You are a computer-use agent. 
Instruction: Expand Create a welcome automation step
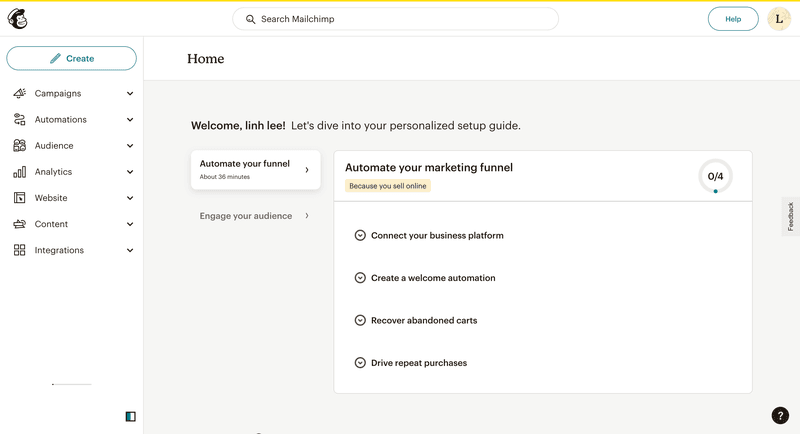point(360,278)
